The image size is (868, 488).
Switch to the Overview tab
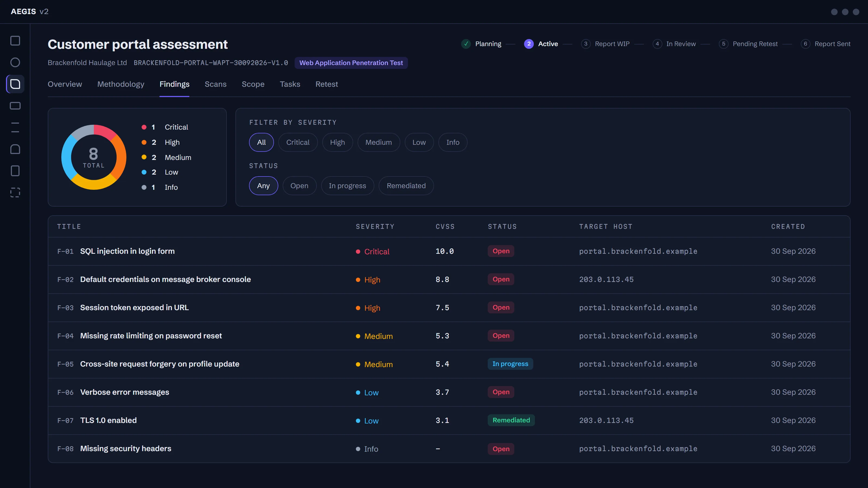click(65, 84)
